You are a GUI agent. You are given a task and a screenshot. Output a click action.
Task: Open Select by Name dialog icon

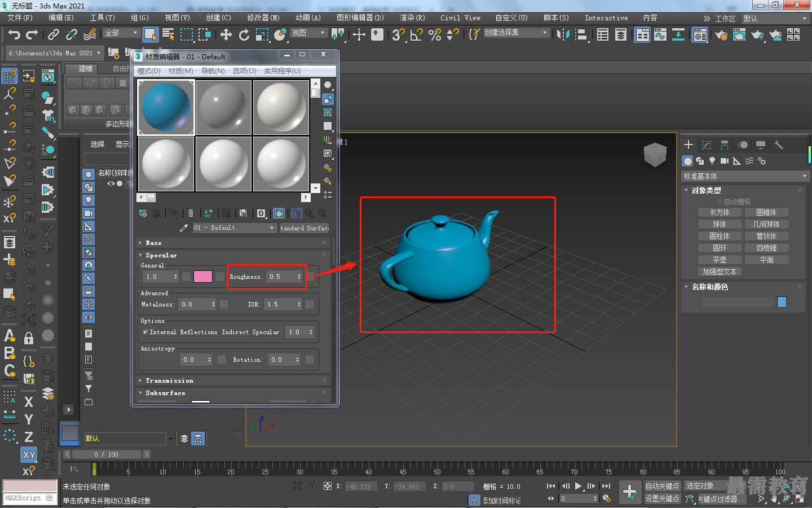pyautogui.click(x=168, y=35)
